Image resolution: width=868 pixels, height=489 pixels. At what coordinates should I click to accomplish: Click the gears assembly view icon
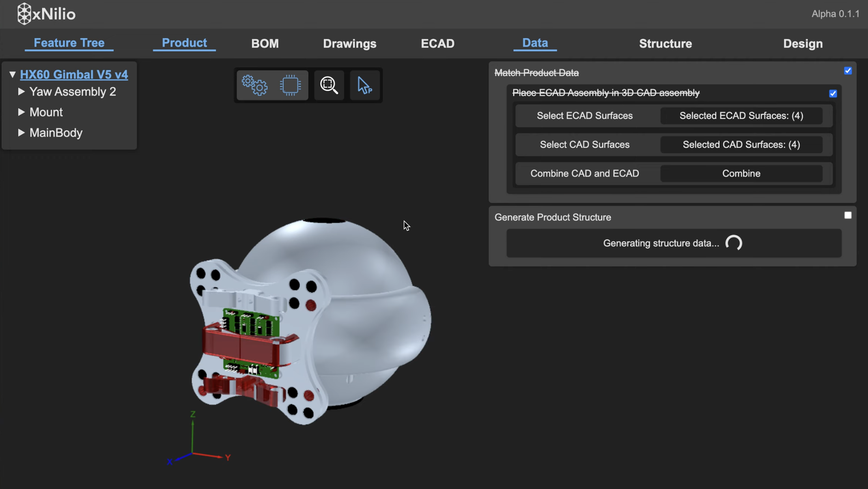coord(254,85)
